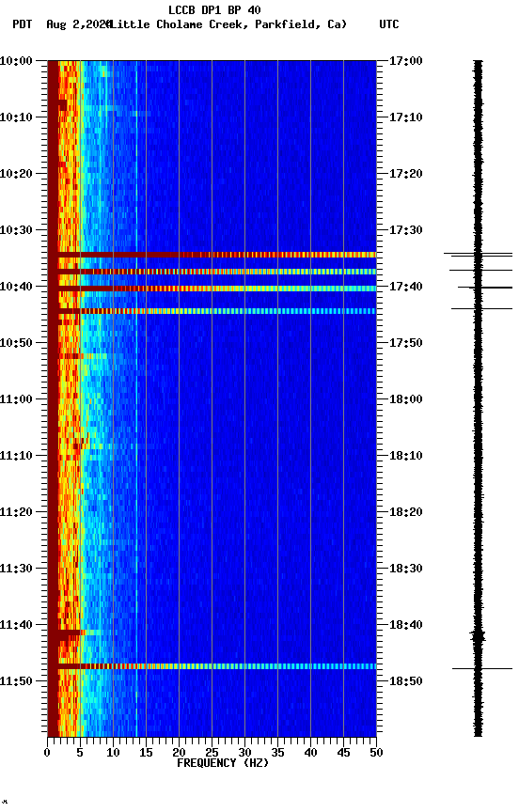This screenshot has width=519, height=812.
Task: Click the broadband spectrogram band near 10:44
Action: (212, 311)
